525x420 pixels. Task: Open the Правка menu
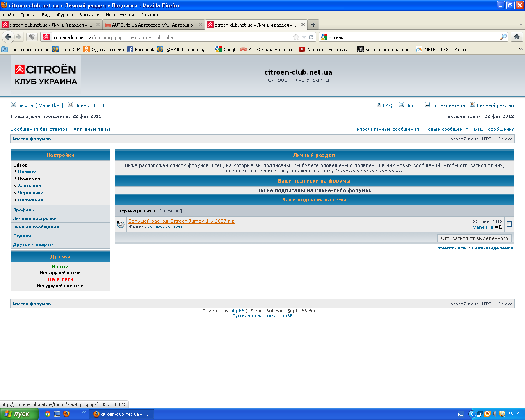[x=28, y=15]
